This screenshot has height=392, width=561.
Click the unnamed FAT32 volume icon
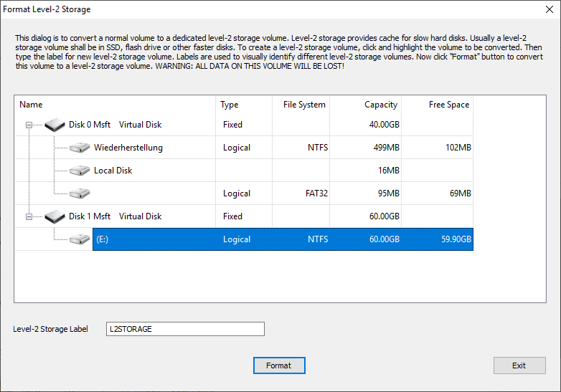click(x=80, y=193)
